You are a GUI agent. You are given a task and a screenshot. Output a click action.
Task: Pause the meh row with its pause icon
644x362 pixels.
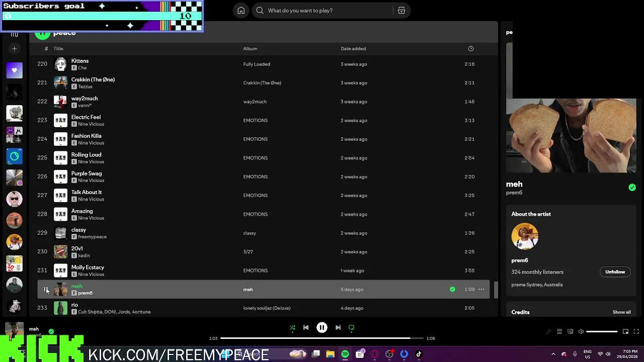click(46, 290)
